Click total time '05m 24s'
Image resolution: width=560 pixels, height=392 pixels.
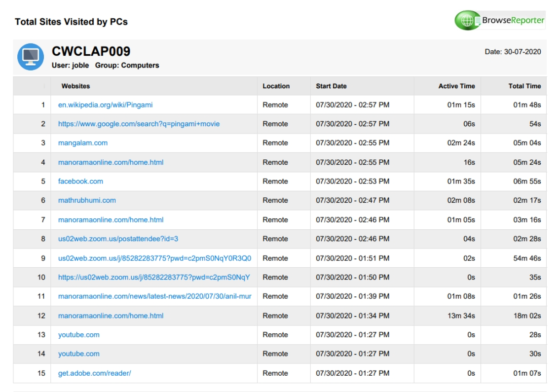(x=527, y=162)
